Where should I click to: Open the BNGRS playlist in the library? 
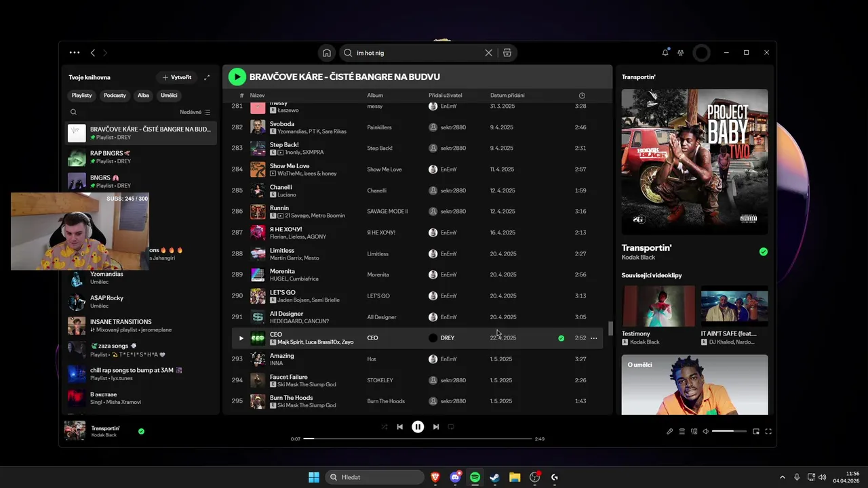coord(141,181)
